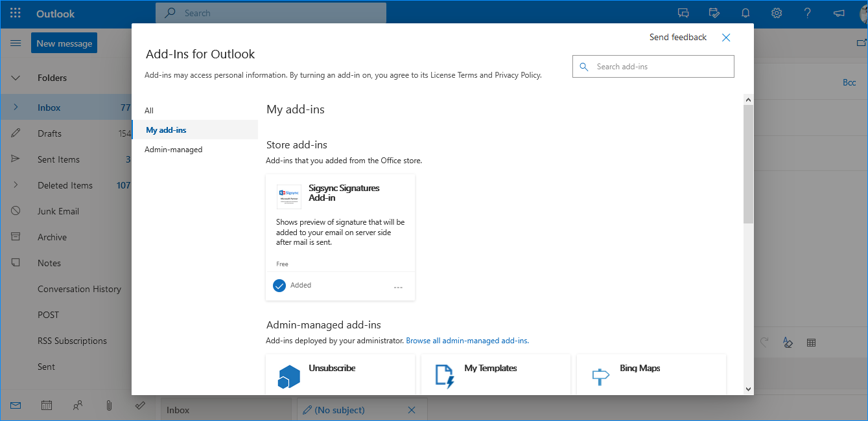868x421 pixels.
Task: Click the Send feedback link
Action: (677, 38)
